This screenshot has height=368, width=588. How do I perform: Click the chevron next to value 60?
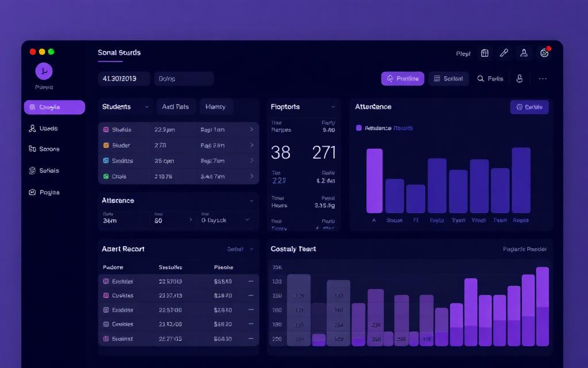click(x=191, y=220)
